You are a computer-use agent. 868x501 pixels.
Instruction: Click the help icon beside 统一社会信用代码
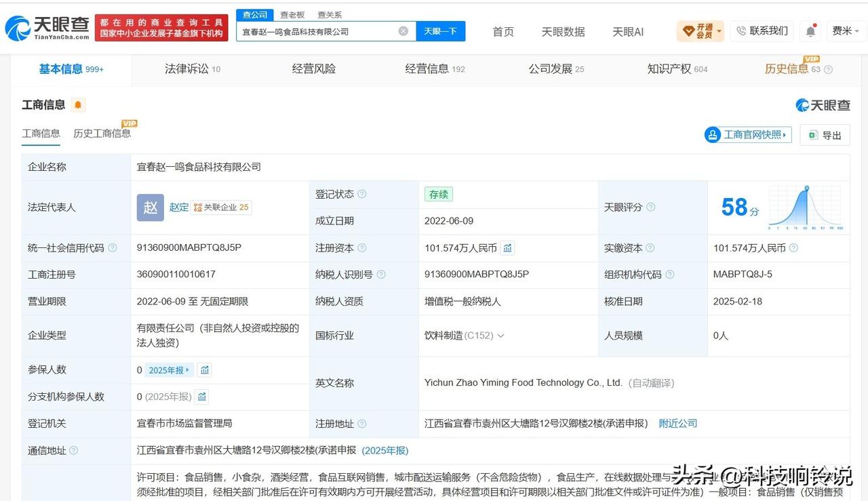point(113,248)
